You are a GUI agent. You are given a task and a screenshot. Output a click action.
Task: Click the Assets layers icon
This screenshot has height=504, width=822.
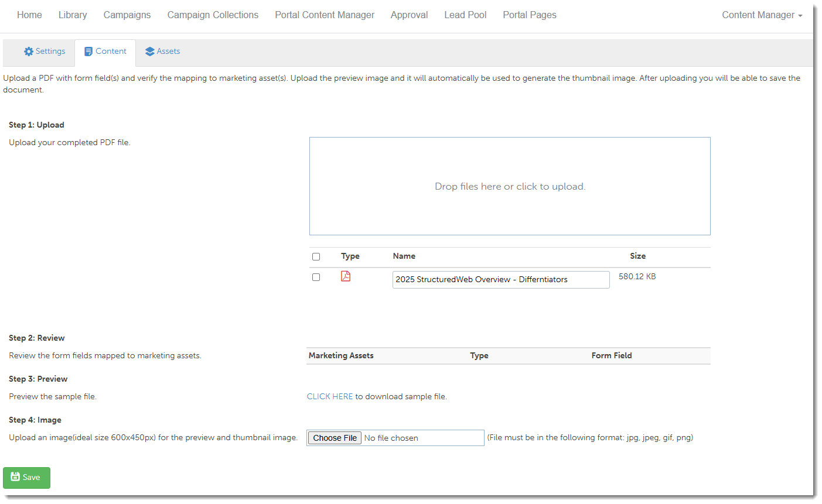coord(150,52)
